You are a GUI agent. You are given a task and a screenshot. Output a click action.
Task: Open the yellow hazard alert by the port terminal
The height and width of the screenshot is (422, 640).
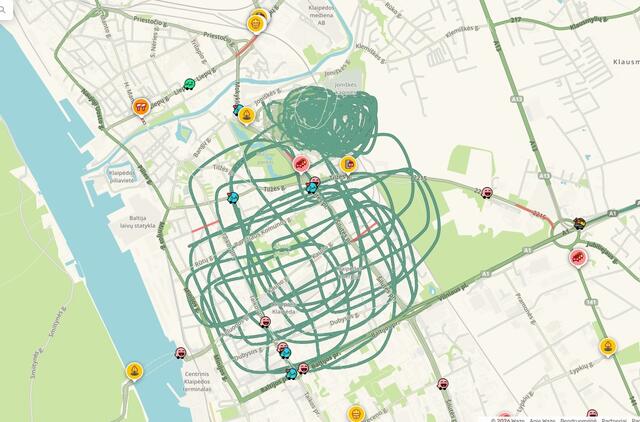(x=134, y=371)
